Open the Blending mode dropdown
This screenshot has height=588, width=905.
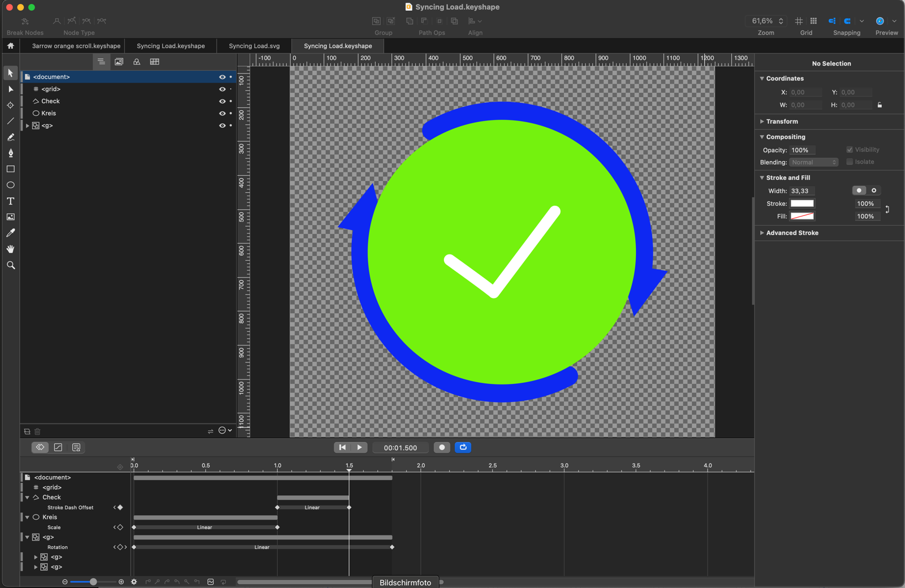point(813,162)
